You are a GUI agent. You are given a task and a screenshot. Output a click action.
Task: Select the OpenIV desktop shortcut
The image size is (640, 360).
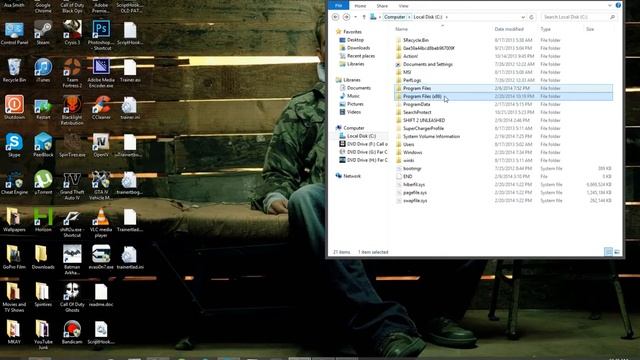101,145
